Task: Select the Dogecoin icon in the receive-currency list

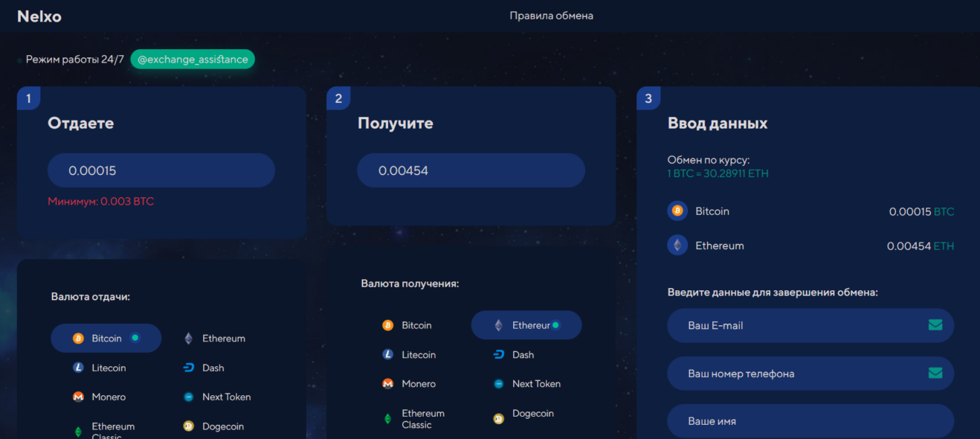Action: pyautogui.click(x=499, y=420)
